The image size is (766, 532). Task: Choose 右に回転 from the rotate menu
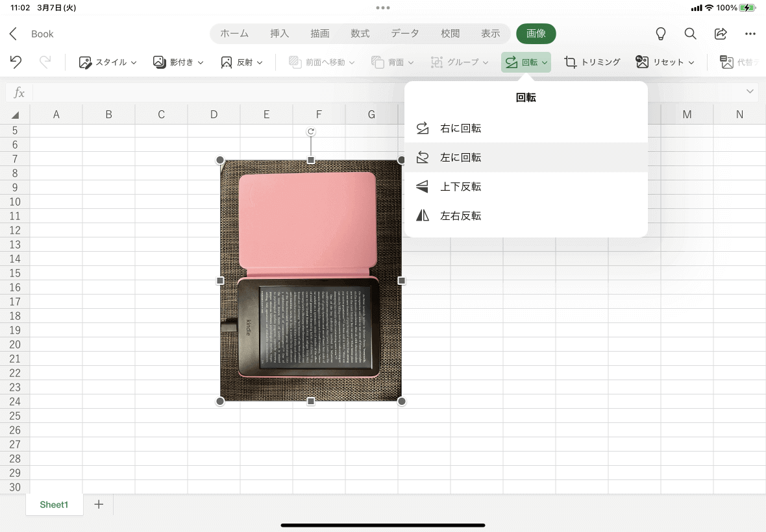[x=526, y=128]
